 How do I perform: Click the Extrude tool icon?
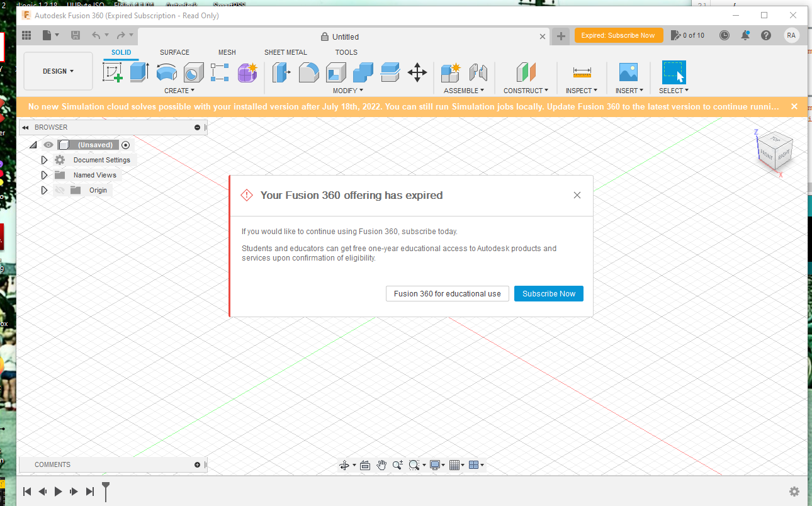[139, 72]
